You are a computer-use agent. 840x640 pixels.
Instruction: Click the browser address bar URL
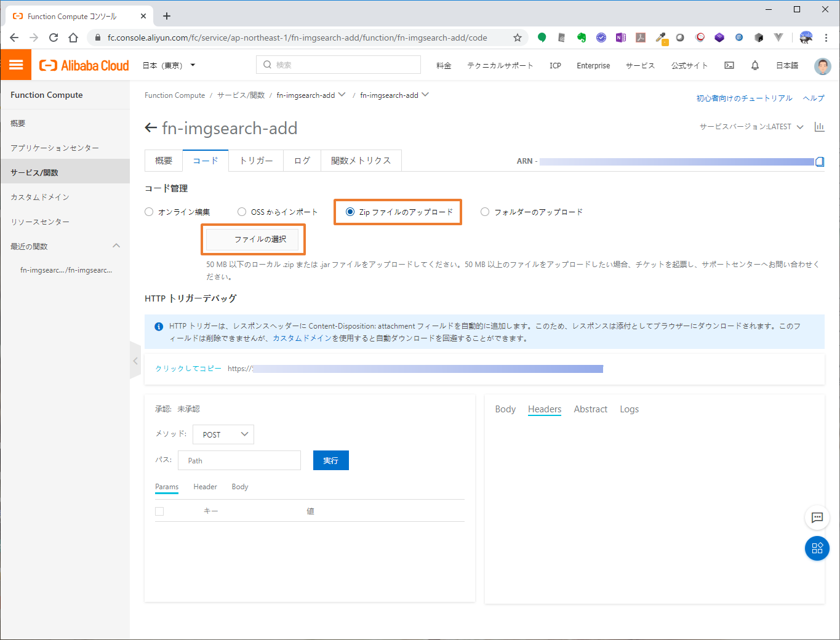[297, 38]
